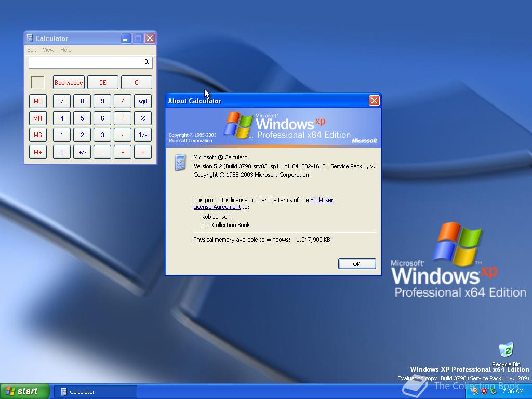Viewport: 532px width, 399px height.
Task: Open the Start menu
Action: coord(24,391)
